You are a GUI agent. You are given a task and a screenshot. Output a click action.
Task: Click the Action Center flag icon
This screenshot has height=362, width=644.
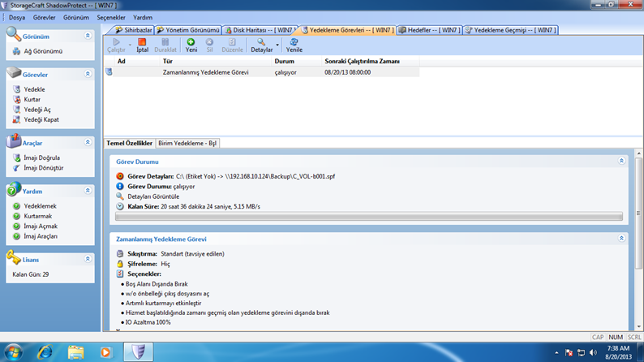point(569,352)
